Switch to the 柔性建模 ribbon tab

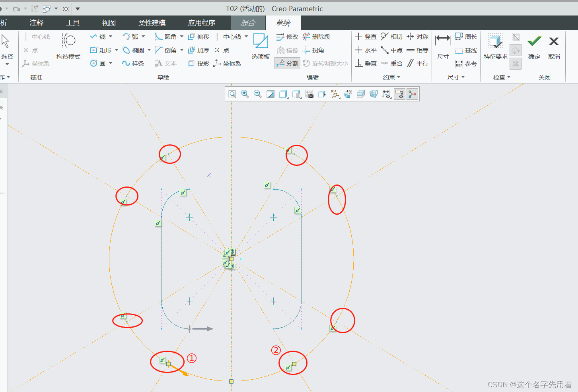point(152,23)
